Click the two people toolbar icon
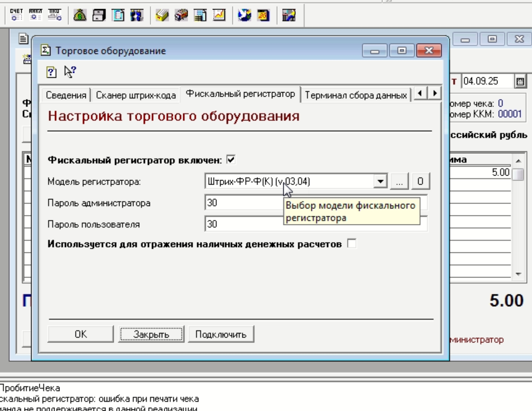Image resolution: width=532 pixels, height=411 pixels. coord(137,15)
